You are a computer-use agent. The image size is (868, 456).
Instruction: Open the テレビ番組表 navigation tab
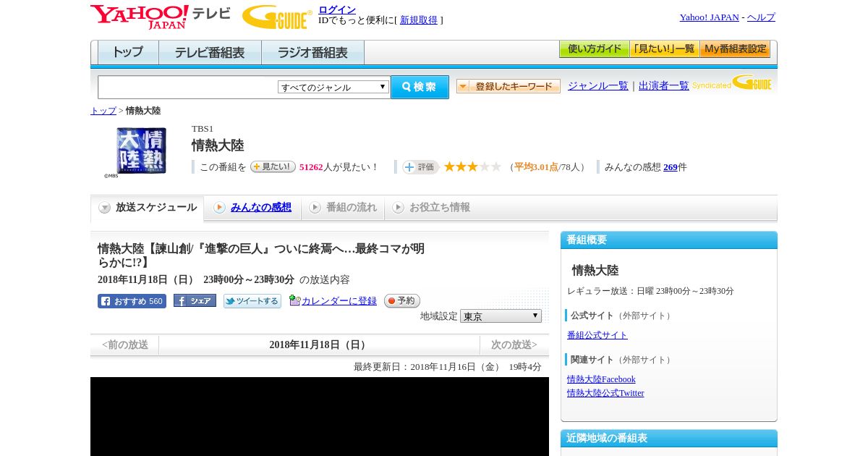tap(210, 52)
